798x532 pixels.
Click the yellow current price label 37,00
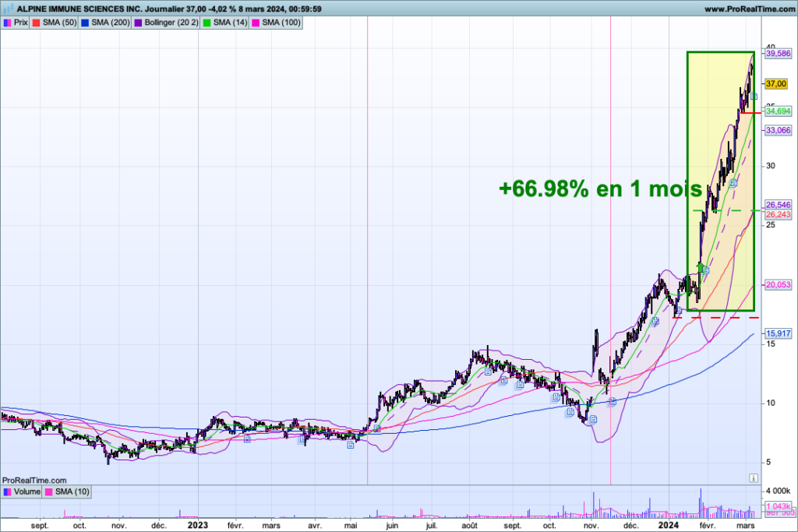click(776, 83)
